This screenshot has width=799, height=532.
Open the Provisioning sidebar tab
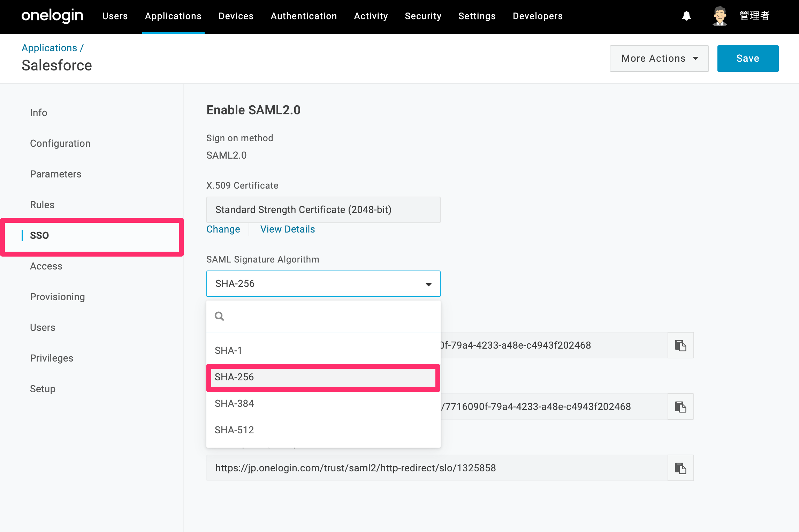tap(58, 297)
